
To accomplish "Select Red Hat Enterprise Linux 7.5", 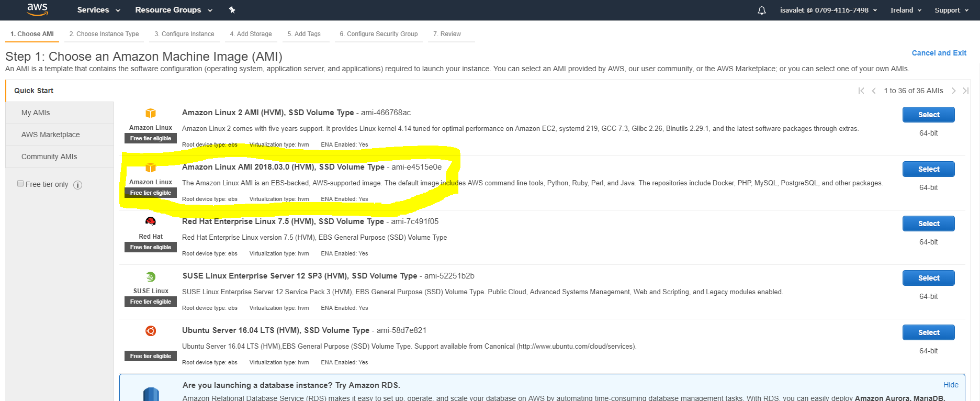I will [928, 224].
